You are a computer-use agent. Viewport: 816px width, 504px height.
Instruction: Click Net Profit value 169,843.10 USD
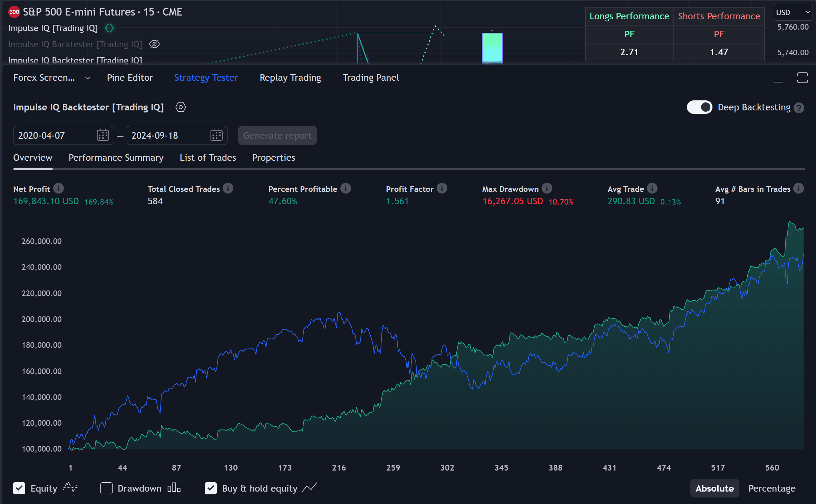46,201
